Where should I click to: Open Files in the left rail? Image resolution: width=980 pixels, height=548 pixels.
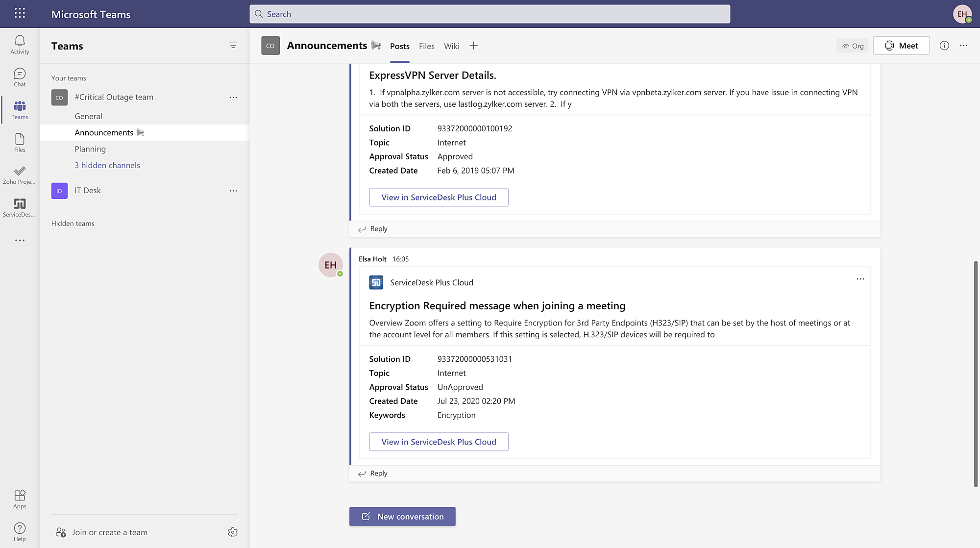(x=20, y=143)
